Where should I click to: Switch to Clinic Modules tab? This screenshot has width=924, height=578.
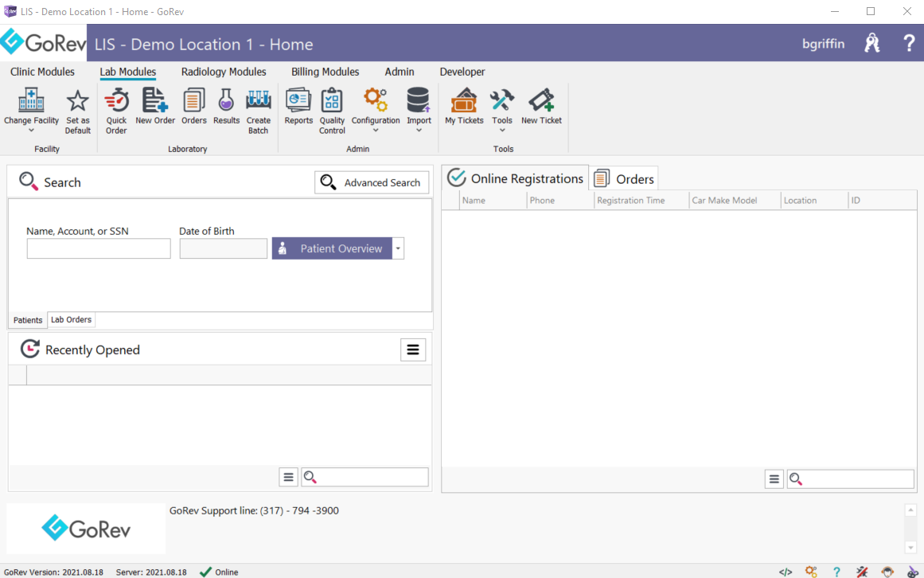42,72
